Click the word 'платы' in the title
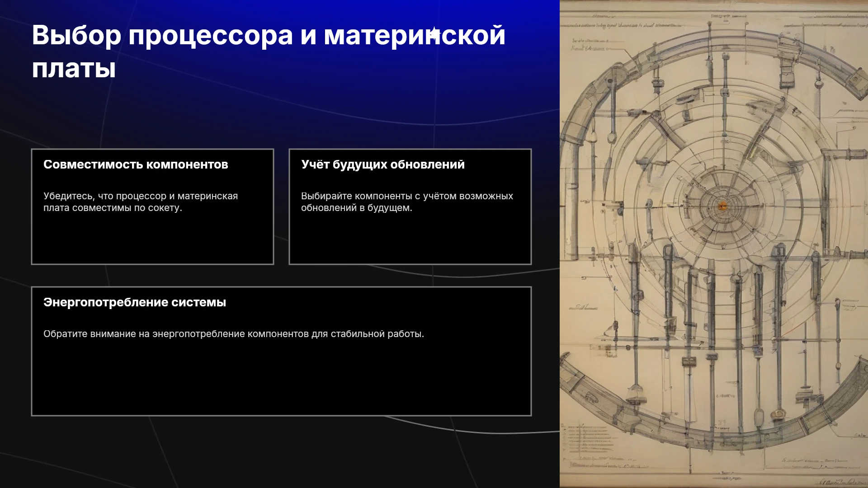The height and width of the screenshot is (488, 868). pos(74,69)
